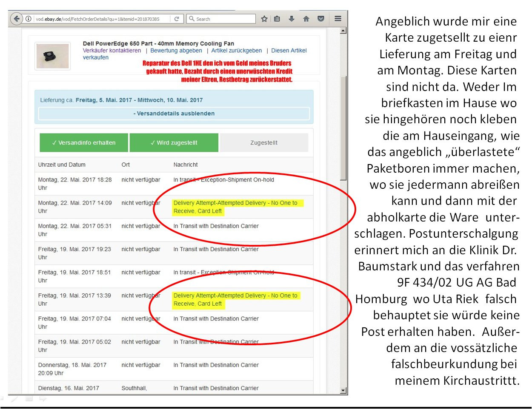This screenshot has height=409, width=532.
Task: Select the Montag, 22. Mai. 2017 14:09 timestamp
Action: tap(75, 207)
